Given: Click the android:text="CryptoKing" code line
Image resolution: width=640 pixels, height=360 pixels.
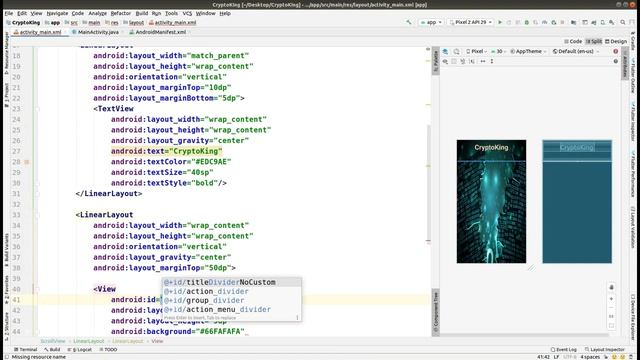Looking at the screenshot, I should (x=167, y=151).
